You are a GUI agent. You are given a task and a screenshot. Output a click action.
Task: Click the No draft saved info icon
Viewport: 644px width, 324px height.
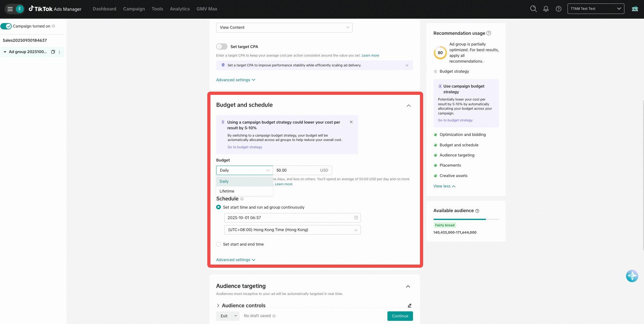pos(274,316)
